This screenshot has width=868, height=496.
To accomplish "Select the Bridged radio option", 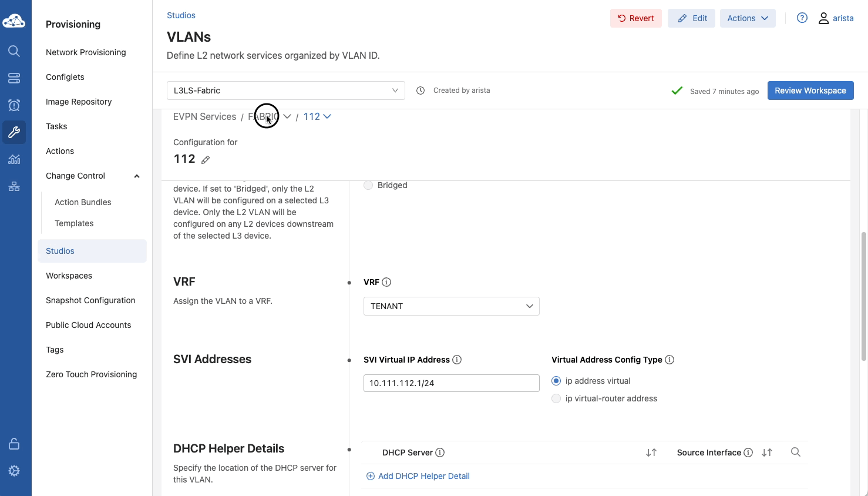I will [368, 185].
